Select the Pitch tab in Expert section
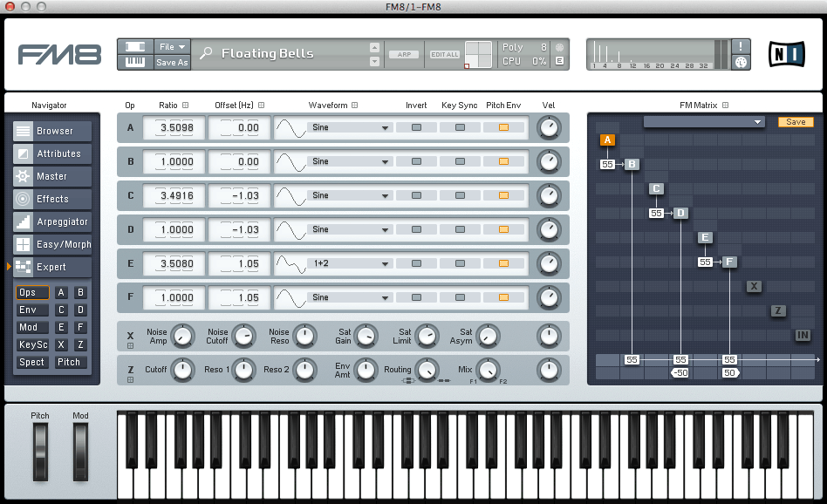Screen dimensions: 827x504 point(69,362)
